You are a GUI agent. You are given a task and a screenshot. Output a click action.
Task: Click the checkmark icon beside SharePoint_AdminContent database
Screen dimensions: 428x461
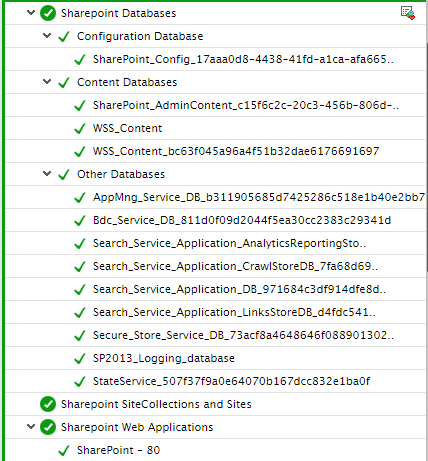tap(80, 105)
